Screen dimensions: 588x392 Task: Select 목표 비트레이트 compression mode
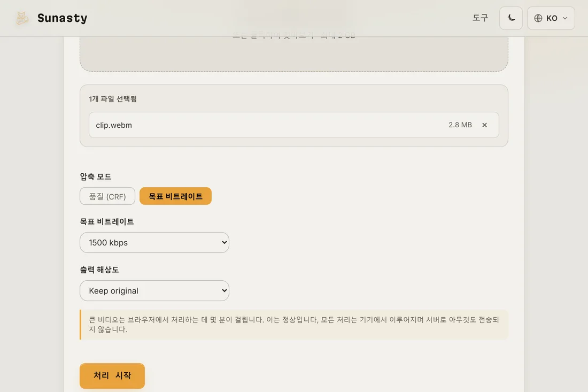pyautogui.click(x=175, y=196)
